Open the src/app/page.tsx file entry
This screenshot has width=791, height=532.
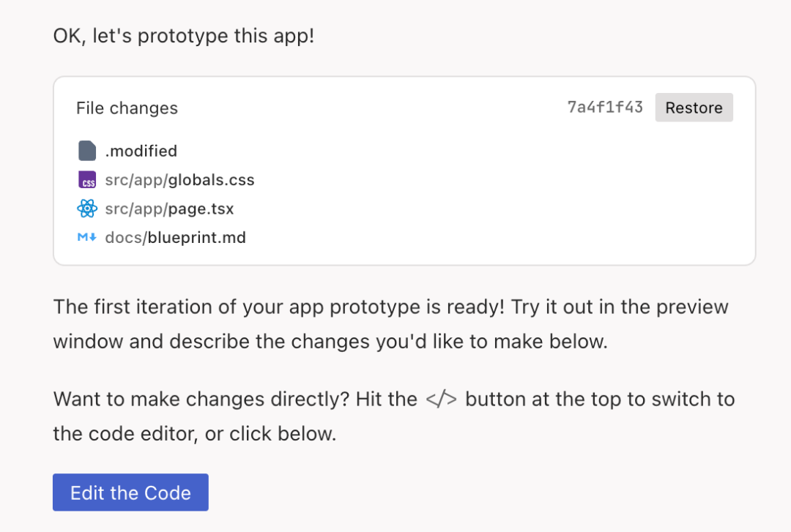click(169, 209)
